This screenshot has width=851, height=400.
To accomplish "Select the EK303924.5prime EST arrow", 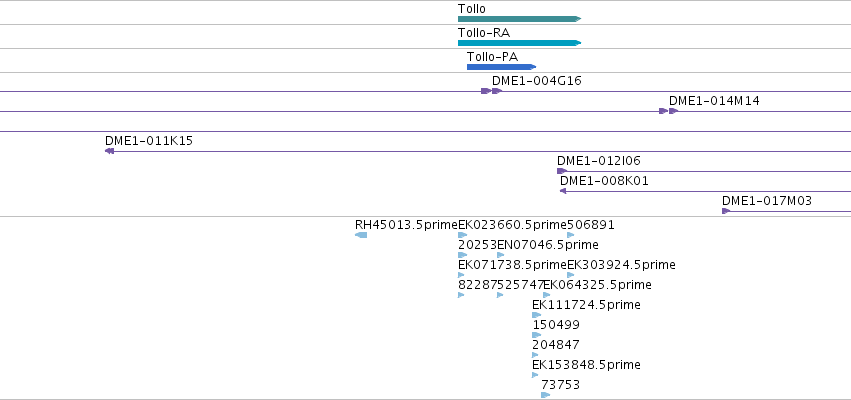I will tap(570, 275).
